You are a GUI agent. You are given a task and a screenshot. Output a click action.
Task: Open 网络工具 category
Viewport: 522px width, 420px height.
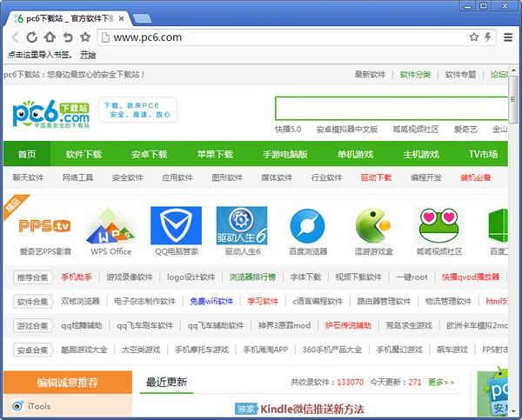tap(78, 177)
